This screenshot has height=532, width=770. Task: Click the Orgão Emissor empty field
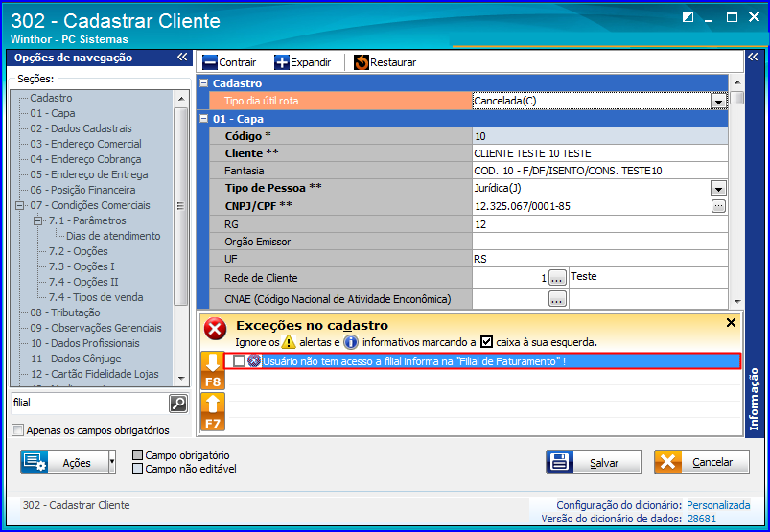tap(599, 242)
